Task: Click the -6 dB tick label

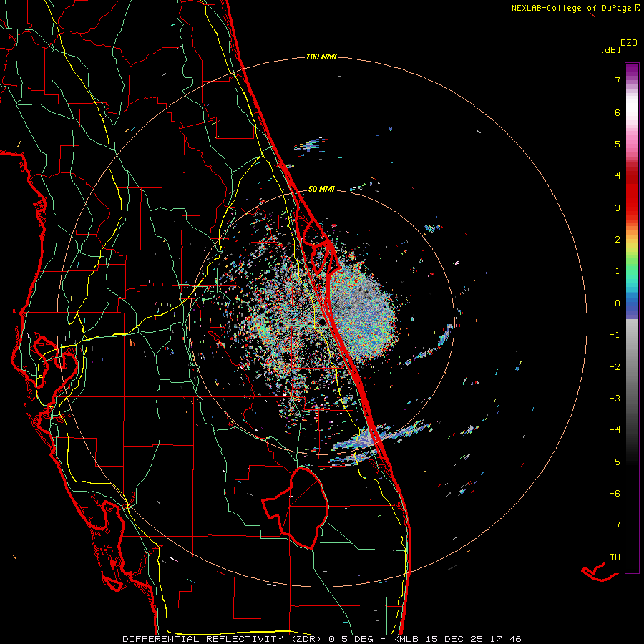Action: (615, 494)
